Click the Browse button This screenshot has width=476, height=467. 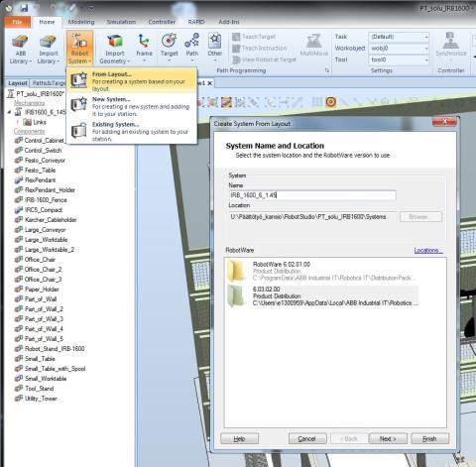420,217
